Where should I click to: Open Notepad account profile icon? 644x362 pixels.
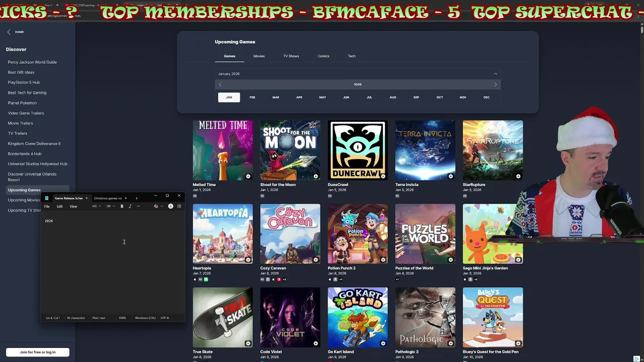point(171,206)
